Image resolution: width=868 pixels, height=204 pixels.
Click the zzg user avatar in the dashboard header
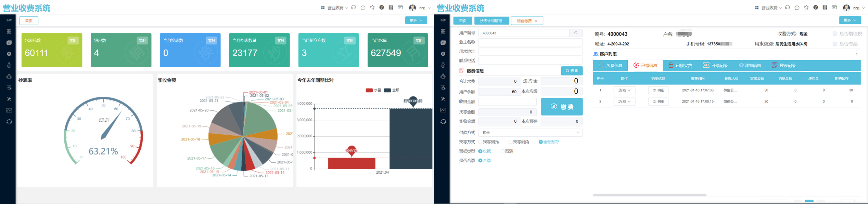click(412, 8)
